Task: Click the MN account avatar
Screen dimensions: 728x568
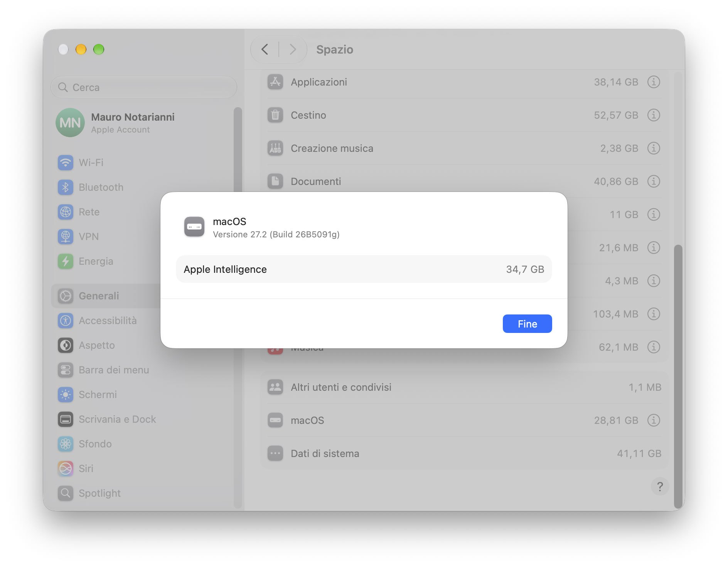Action: (70, 123)
